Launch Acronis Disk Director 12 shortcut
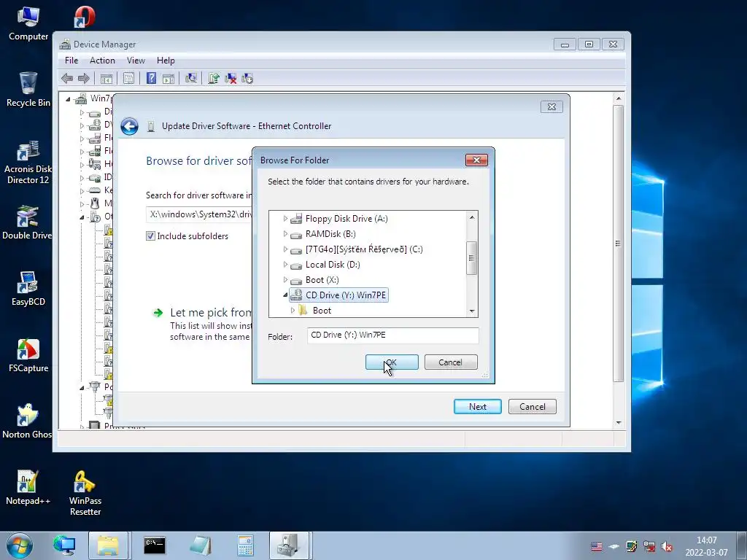The width and height of the screenshot is (747, 560). tap(28, 162)
